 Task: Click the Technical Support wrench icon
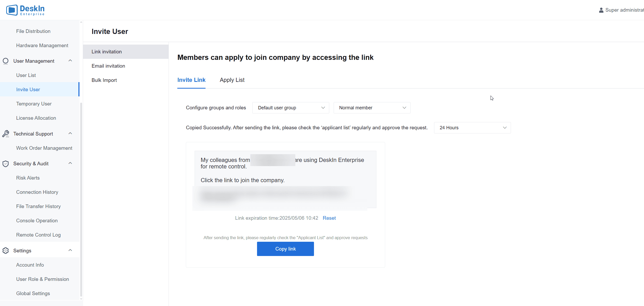pos(6,134)
